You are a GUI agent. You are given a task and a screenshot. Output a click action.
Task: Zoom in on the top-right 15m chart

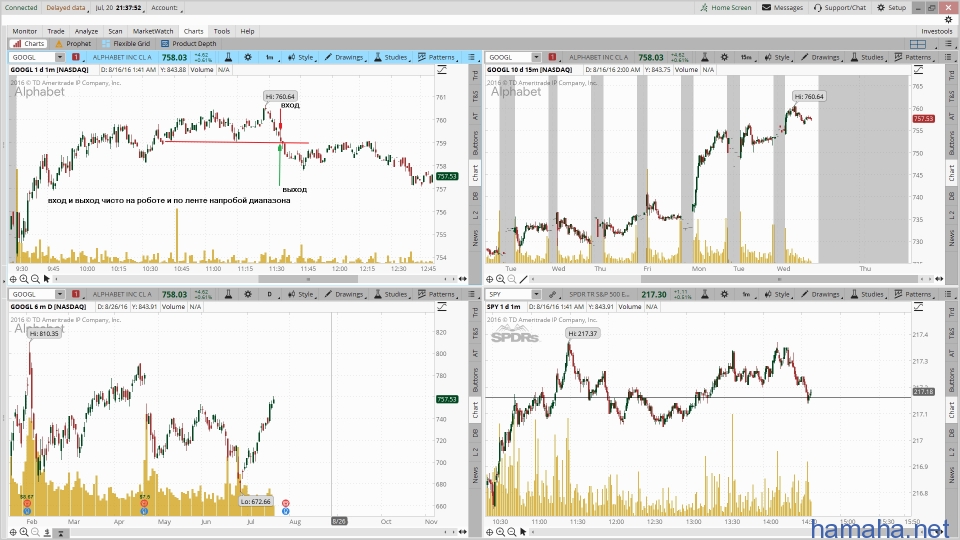500,279
